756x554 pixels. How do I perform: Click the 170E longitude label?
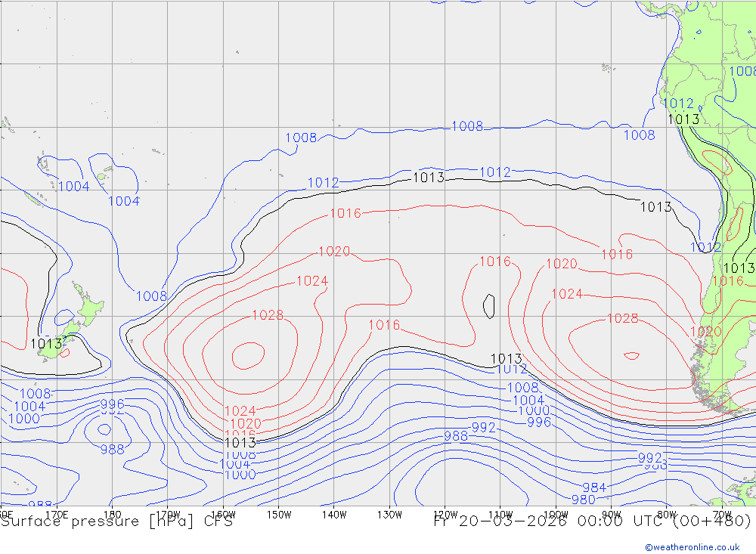pos(57,515)
